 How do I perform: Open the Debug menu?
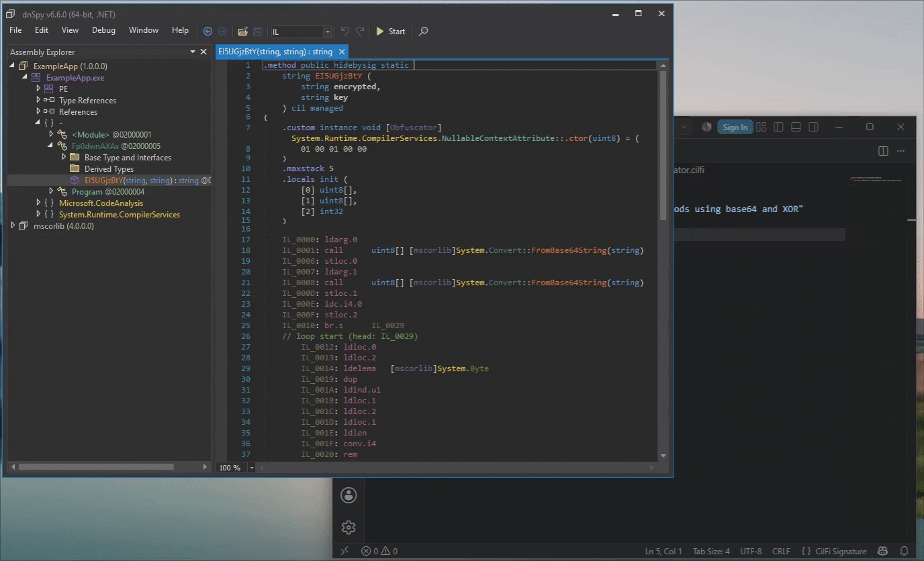click(x=103, y=30)
